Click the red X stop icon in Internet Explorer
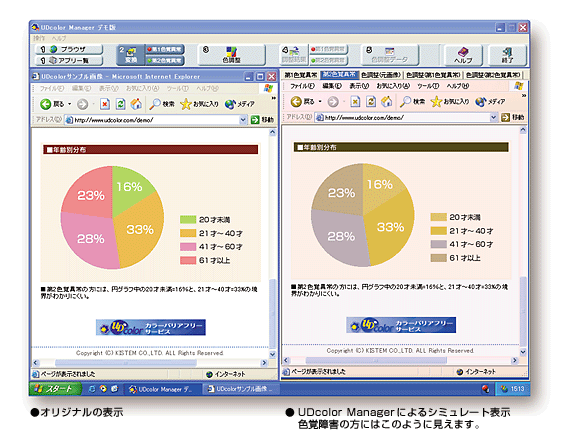The width and height of the screenshot is (561, 444). (x=104, y=104)
